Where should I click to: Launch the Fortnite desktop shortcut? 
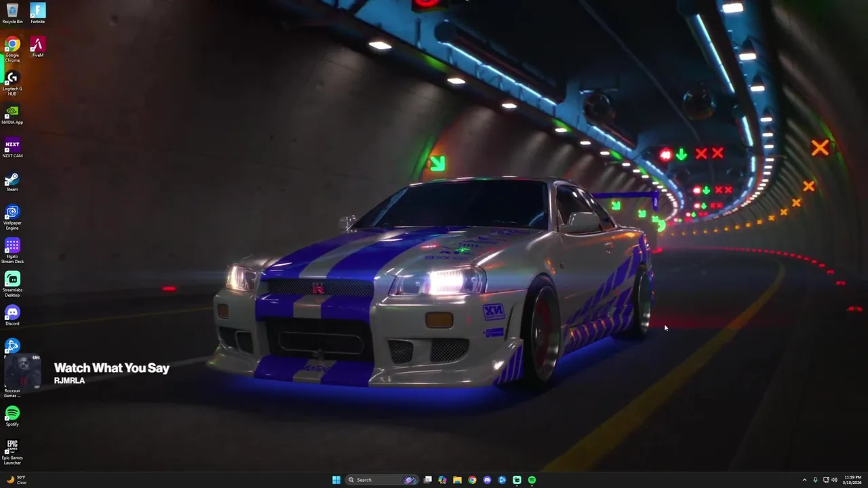38,14
